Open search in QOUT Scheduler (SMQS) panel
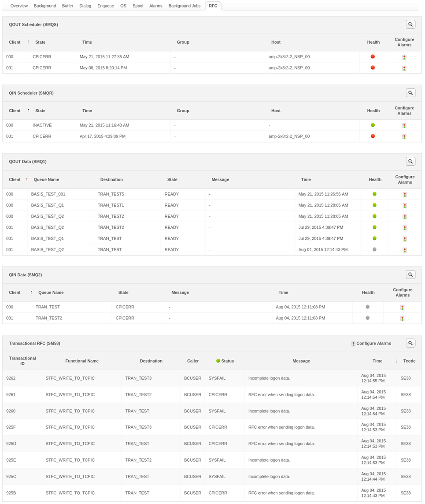 coord(410,24)
